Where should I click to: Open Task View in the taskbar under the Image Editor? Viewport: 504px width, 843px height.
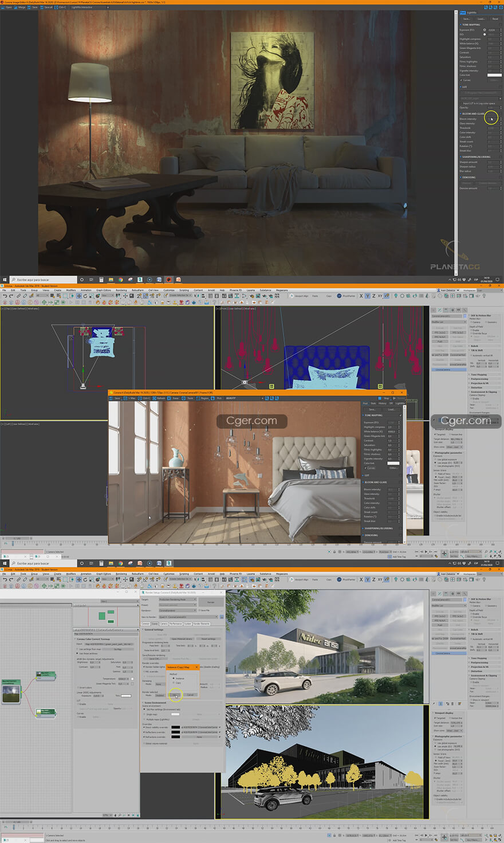(91, 280)
